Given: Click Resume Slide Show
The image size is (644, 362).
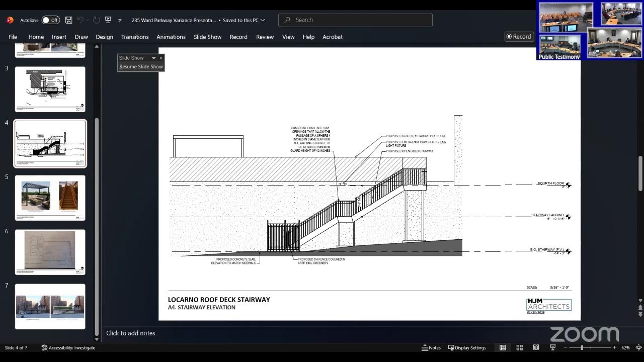Looking at the screenshot, I should click(141, 66).
